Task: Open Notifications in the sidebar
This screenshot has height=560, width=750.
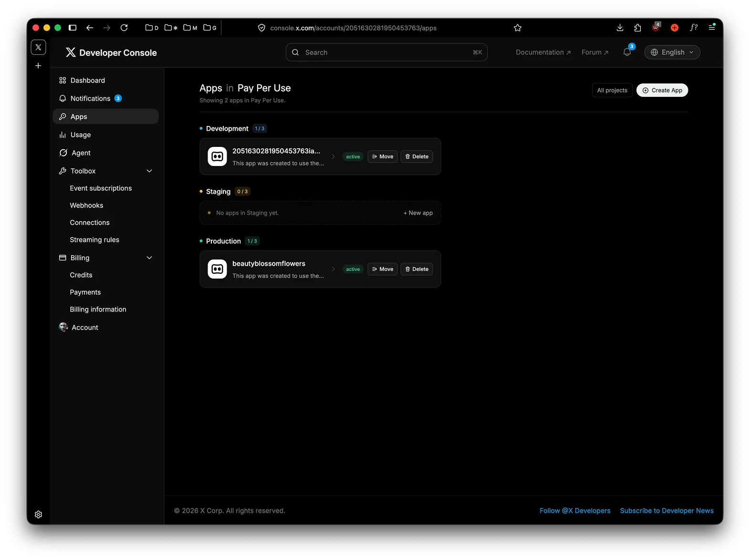Action: 105,98
